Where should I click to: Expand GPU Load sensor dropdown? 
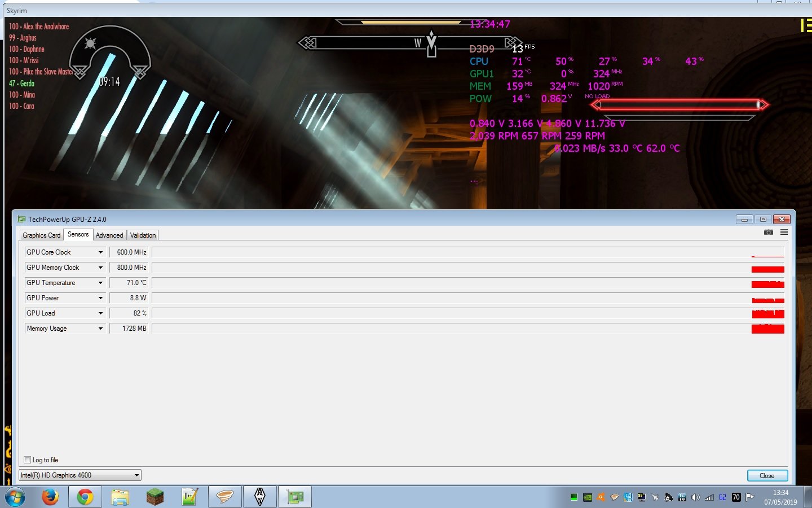click(x=101, y=313)
